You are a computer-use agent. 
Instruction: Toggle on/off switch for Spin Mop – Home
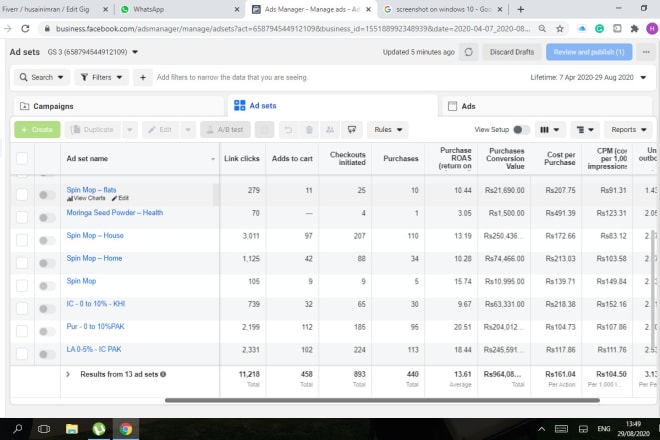coord(47,263)
